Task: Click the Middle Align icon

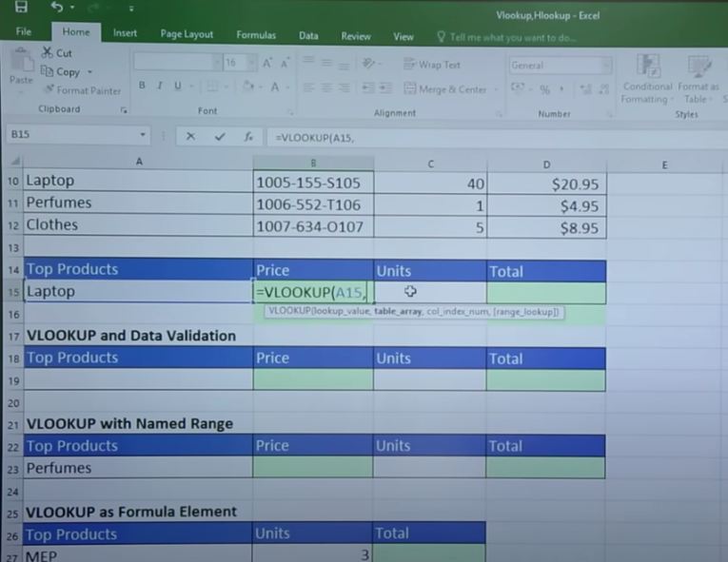Action: tap(326, 62)
